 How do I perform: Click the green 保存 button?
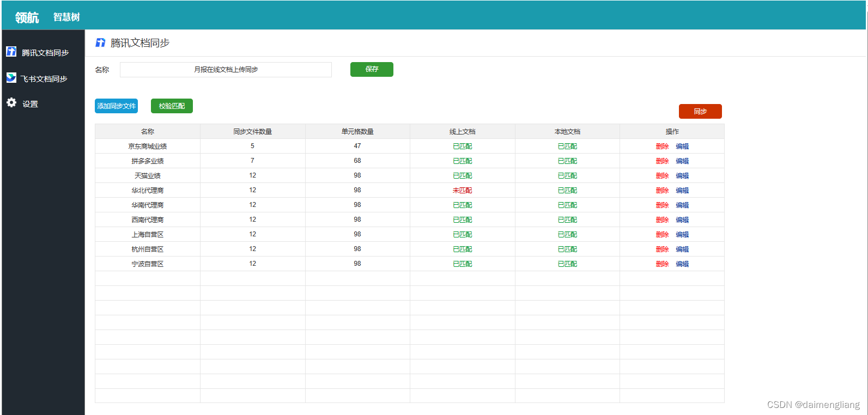(x=372, y=69)
